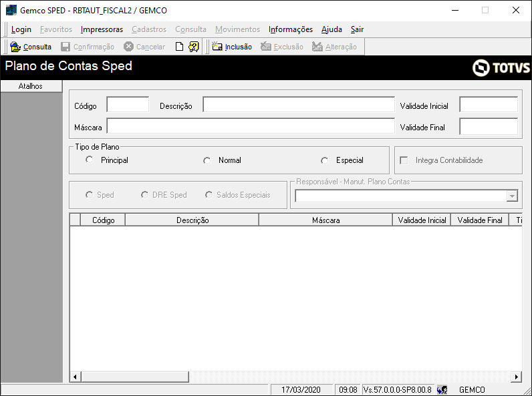Click the blank new page toolbar icon

point(179,47)
